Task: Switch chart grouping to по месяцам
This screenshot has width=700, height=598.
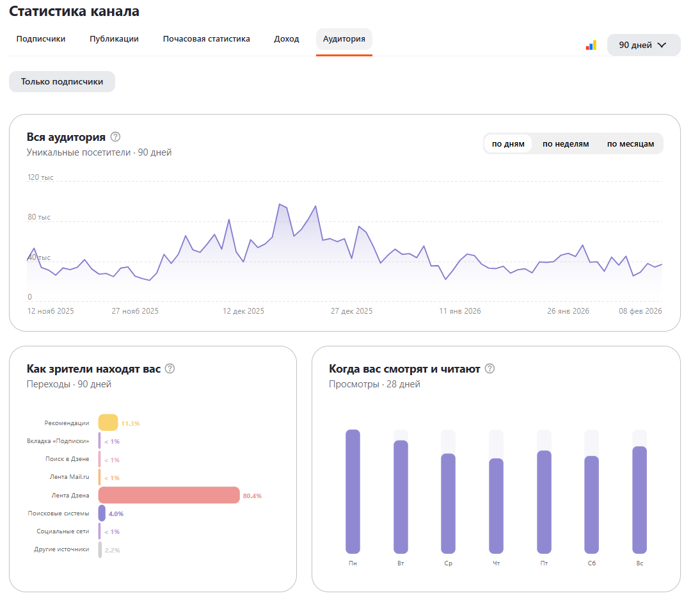Action: tap(630, 144)
